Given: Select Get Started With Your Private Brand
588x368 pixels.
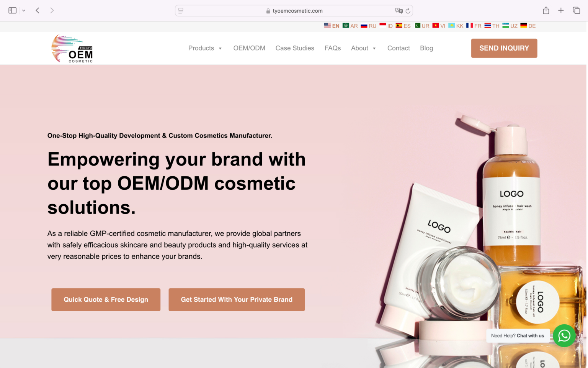Looking at the screenshot, I should (237, 300).
